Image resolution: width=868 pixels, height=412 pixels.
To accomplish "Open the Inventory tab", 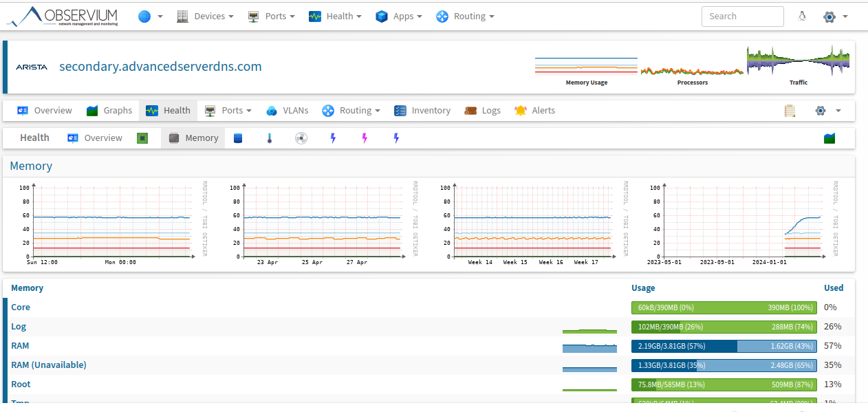I will tap(422, 111).
